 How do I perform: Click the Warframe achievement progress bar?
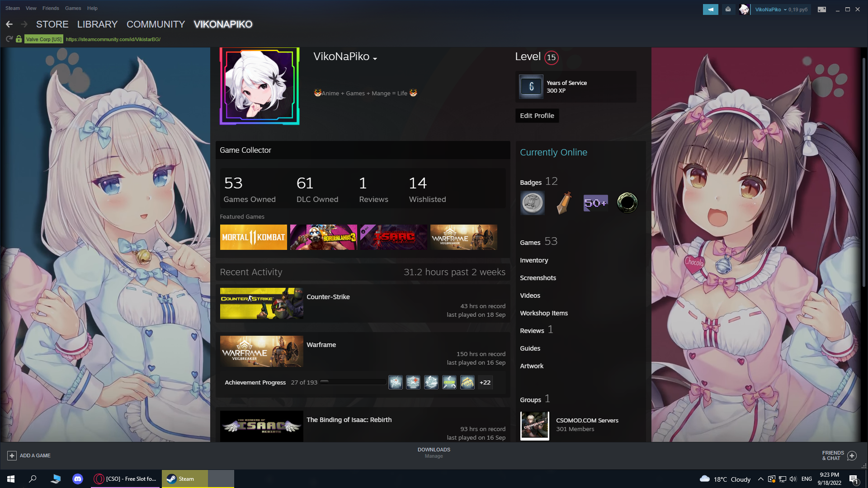[353, 382]
